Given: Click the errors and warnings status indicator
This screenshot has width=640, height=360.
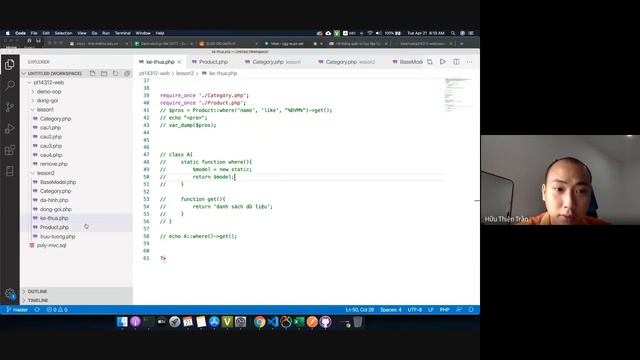Looking at the screenshot, I should [x=57, y=310].
